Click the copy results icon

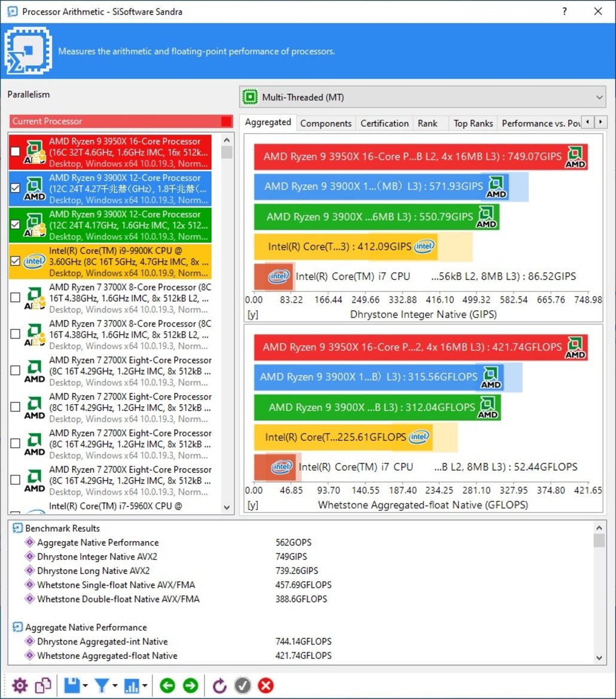point(43,685)
